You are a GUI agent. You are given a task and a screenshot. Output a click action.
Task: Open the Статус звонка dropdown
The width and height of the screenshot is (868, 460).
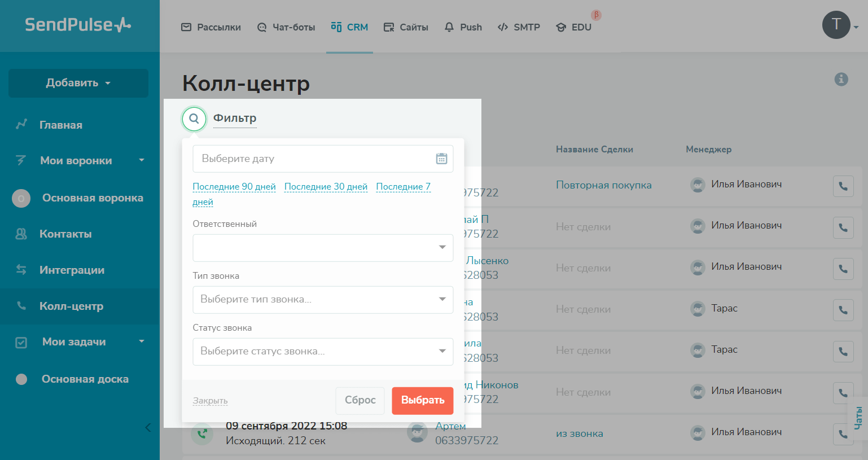pos(323,352)
